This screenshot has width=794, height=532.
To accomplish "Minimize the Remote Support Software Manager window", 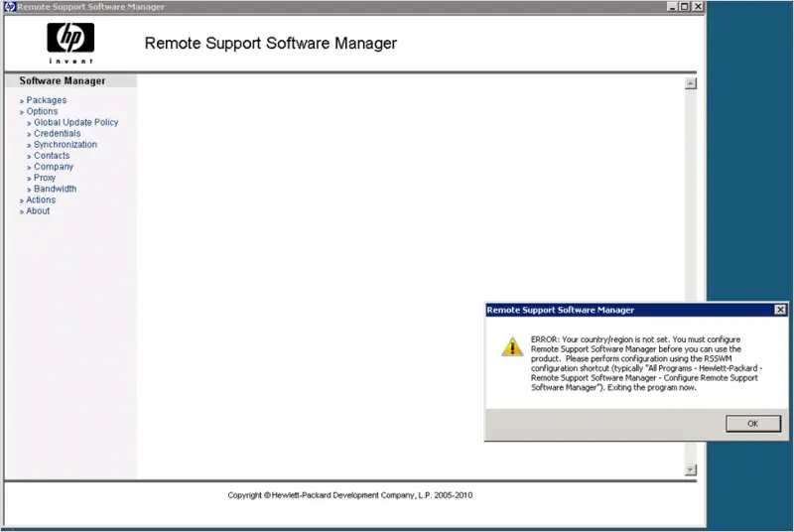I will pos(672,7).
